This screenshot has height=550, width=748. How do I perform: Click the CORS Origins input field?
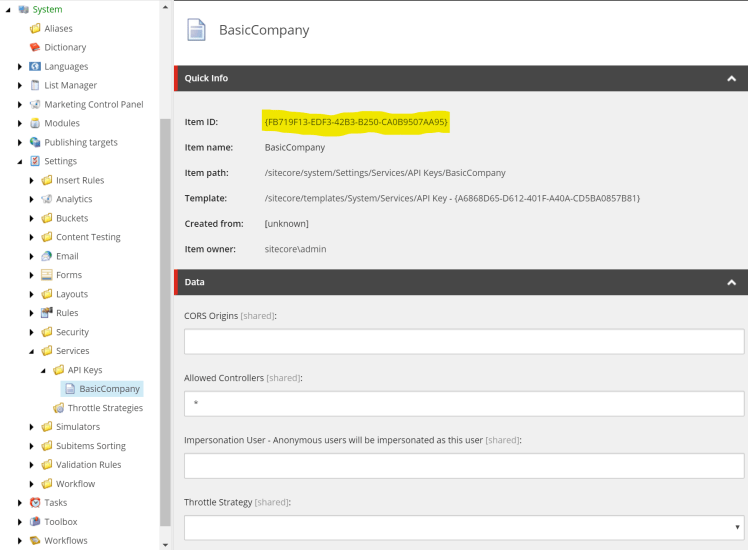[x=464, y=342]
